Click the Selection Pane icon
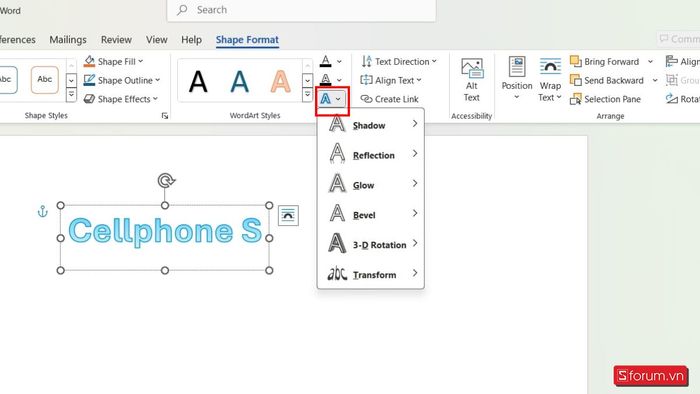 pyautogui.click(x=575, y=99)
